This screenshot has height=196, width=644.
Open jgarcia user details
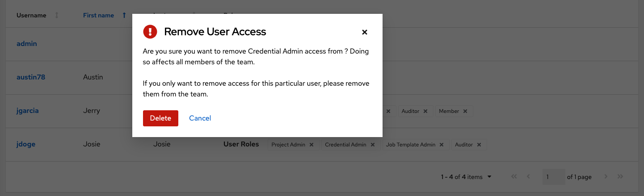click(28, 111)
